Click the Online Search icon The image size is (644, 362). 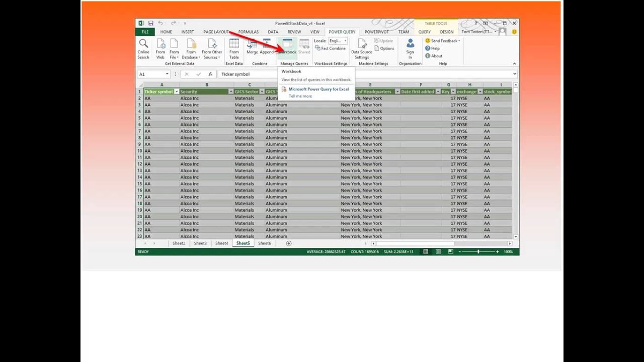tap(143, 49)
